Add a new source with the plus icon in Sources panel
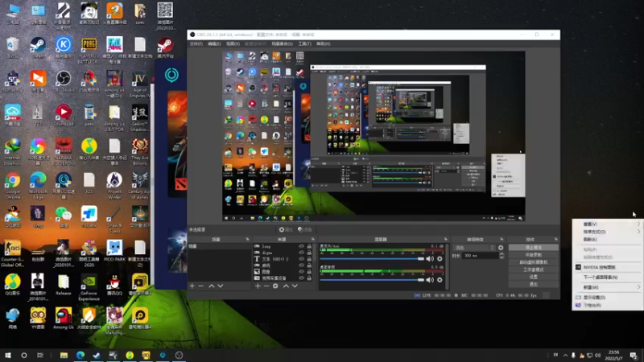 point(258,286)
